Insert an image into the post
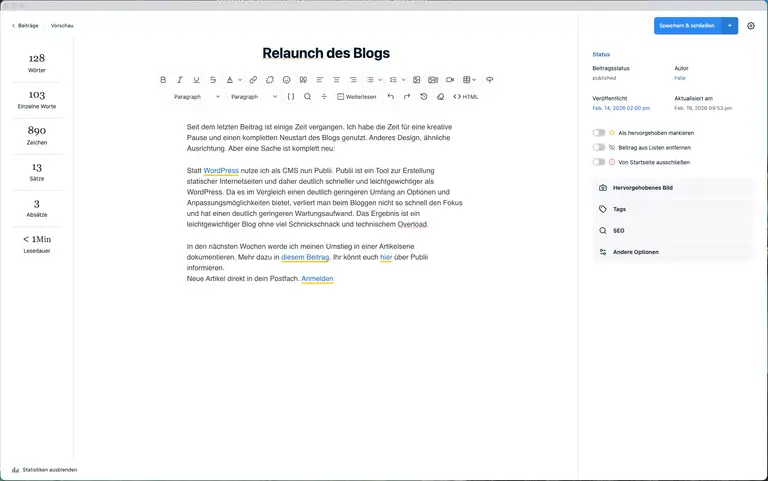This screenshot has width=768, height=481. [416, 79]
